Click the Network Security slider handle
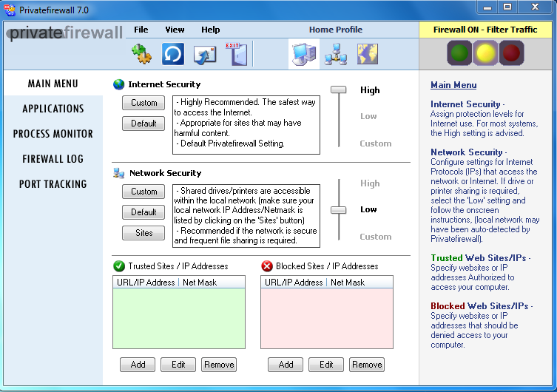Image resolution: width=557 pixels, height=392 pixels. tap(339, 210)
